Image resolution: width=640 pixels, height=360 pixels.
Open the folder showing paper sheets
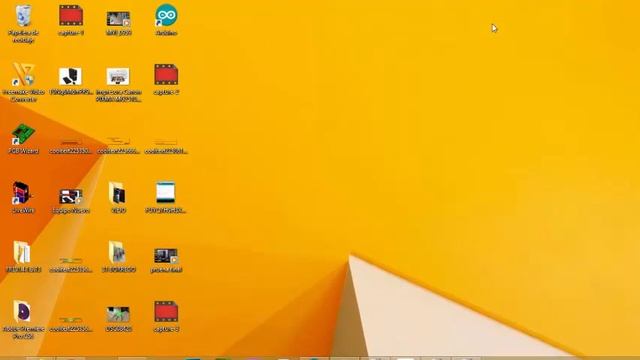click(x=22, y=252)
